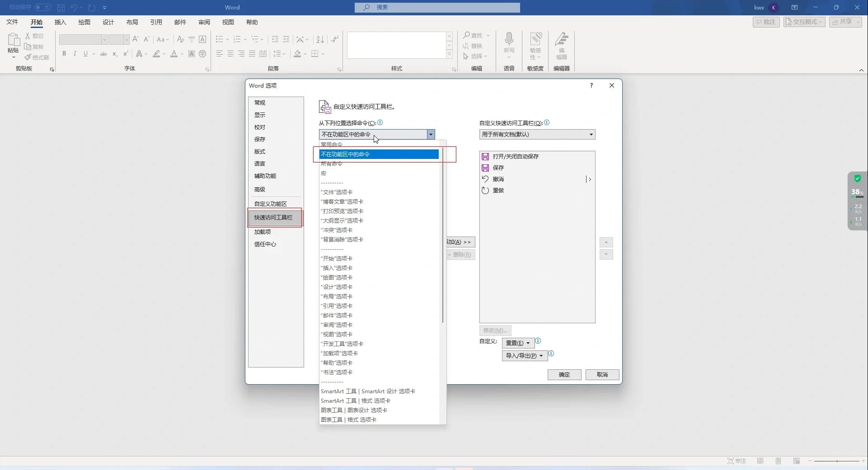Viewport: 868px width, 470px height.
Task: Open the 'For all documents (default)' dropdown
Action: tap(537, 135)
